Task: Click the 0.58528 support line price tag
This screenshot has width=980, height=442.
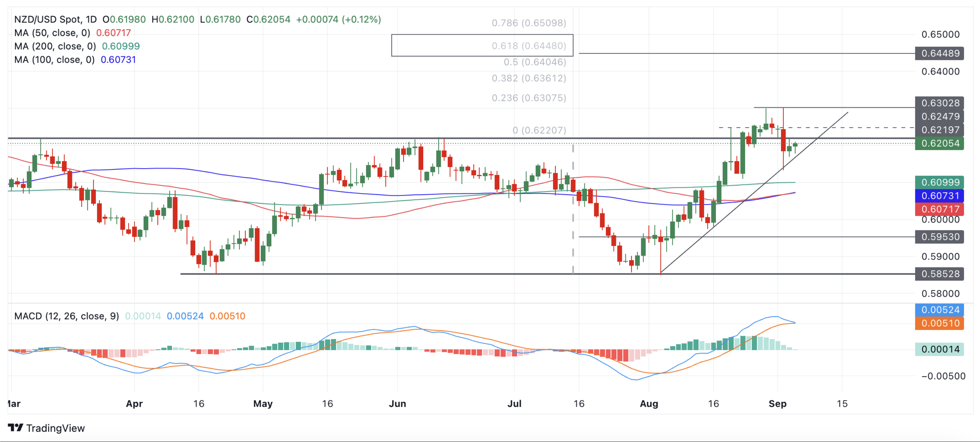Action: click(939, 274)
